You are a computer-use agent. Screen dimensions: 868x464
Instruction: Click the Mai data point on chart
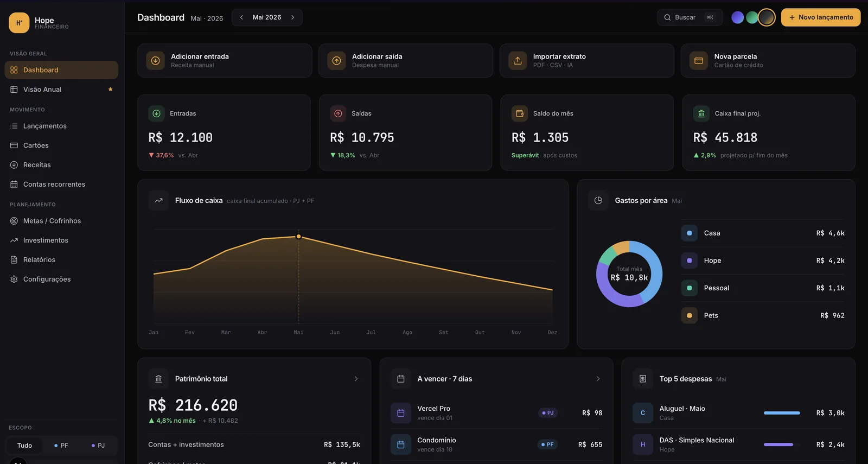coord(298,237)
